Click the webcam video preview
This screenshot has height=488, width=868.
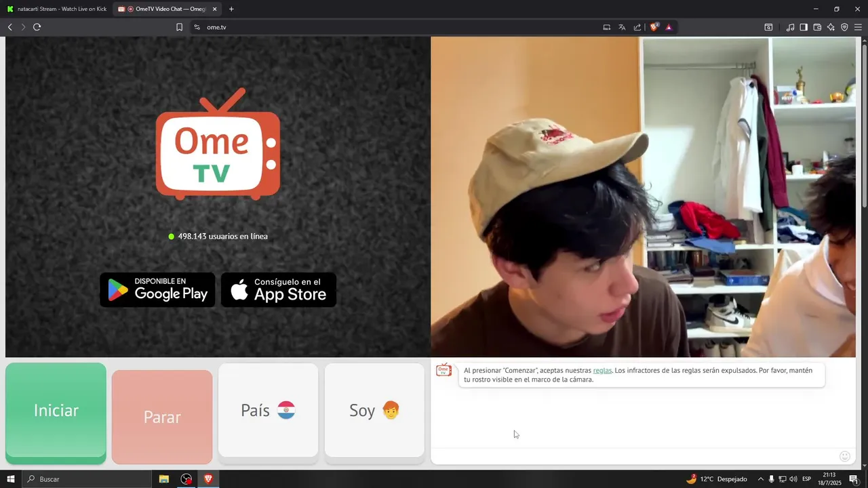coord(643,197)
